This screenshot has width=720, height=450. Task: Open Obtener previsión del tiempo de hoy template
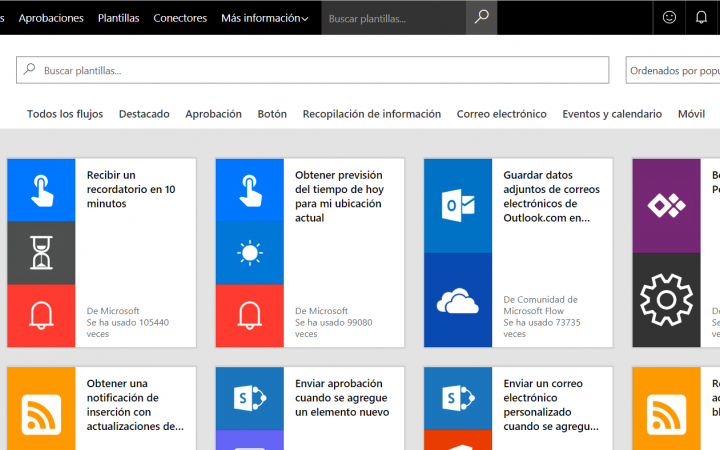click(339, 196)
